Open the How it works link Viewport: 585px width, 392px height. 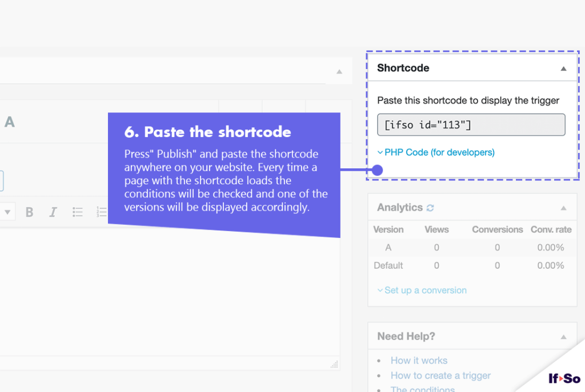(x=419, y=360)
